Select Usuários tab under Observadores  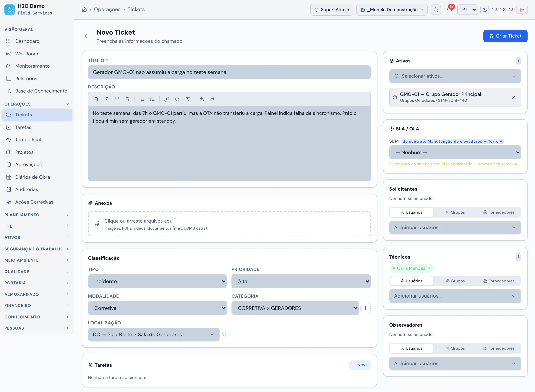coord(411,348)
